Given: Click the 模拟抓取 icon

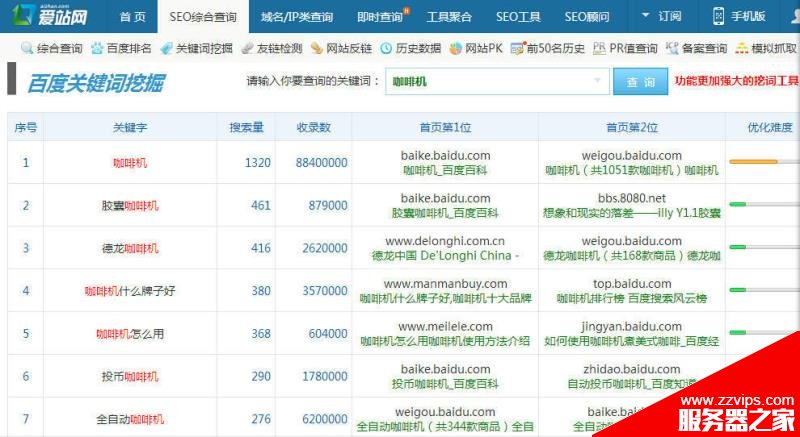Looking at the screenshot, I should [741, 48].
